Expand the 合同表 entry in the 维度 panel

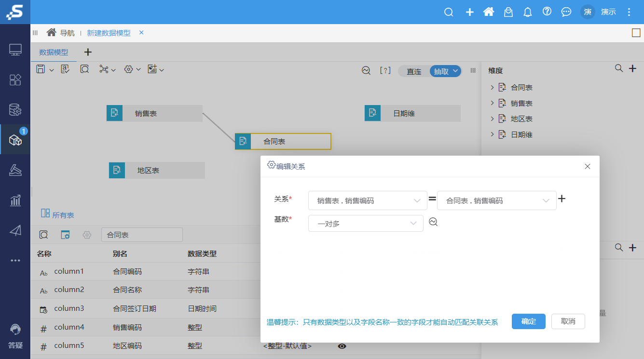click(493, 87)
